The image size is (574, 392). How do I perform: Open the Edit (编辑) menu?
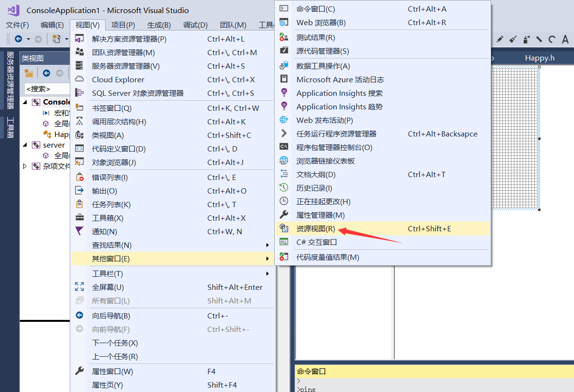[x=52, y=25]
